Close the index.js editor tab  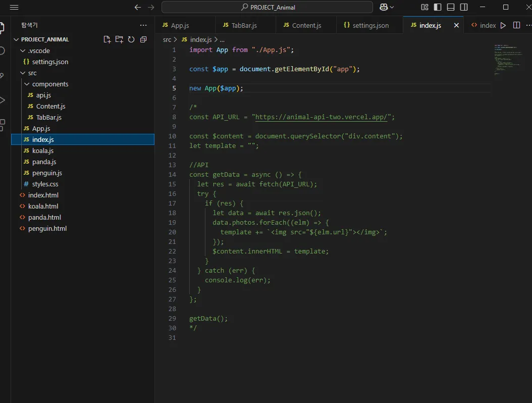tap(456, 25)
